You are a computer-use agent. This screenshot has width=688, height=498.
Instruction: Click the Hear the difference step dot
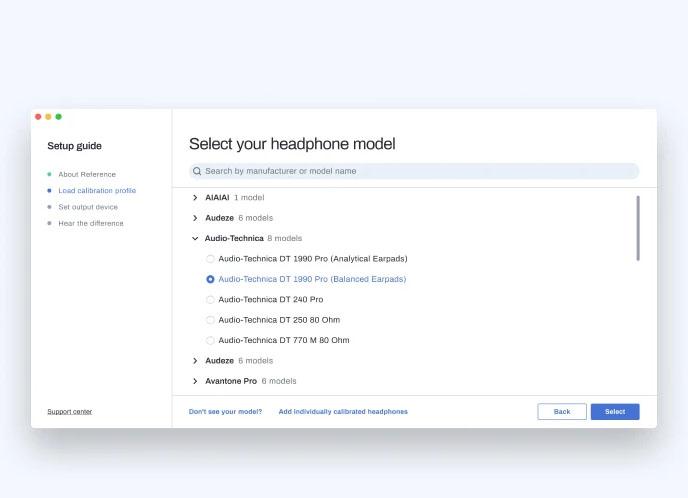pyautogui.click(x=49, y=223)
